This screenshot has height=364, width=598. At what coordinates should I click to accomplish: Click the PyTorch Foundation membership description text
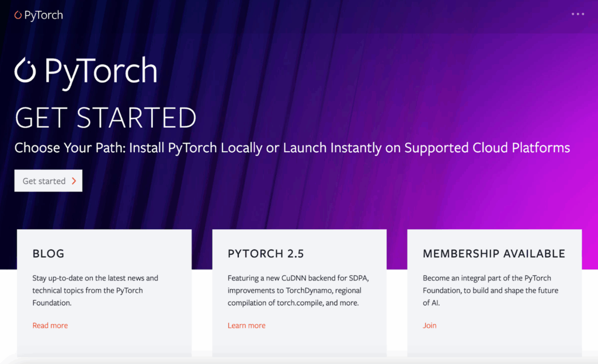[491, 290]
